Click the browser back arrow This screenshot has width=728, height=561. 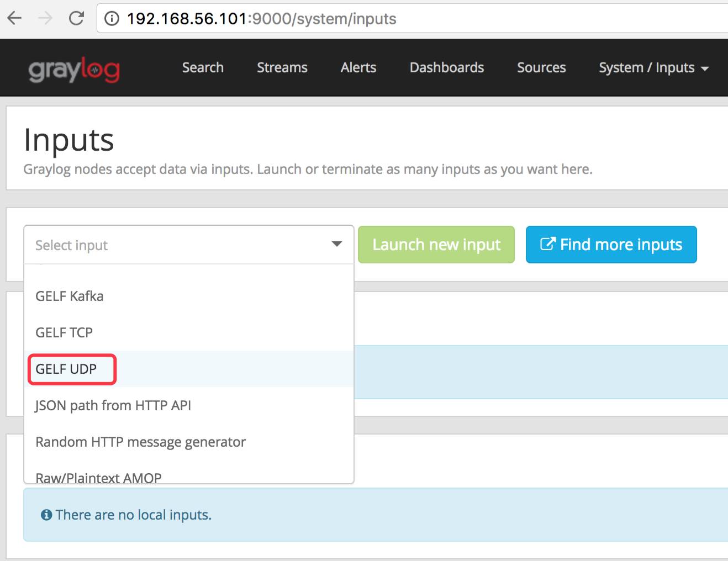point(15,18)
